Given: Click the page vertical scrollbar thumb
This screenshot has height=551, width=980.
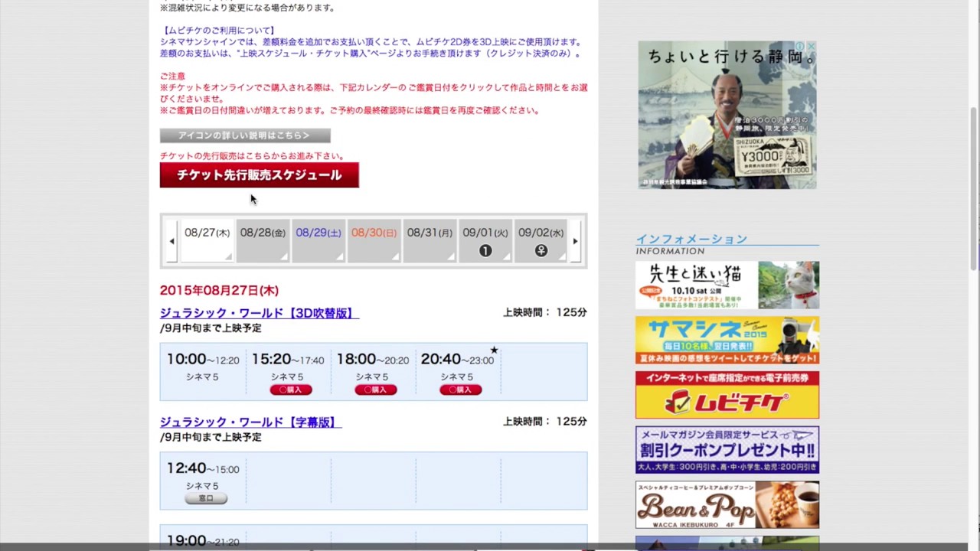Looking at the screenshot, I should pos(974,187).
